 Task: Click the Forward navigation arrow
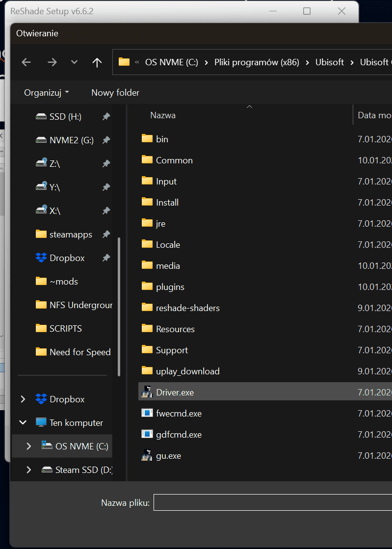click(x=52, y=62)
